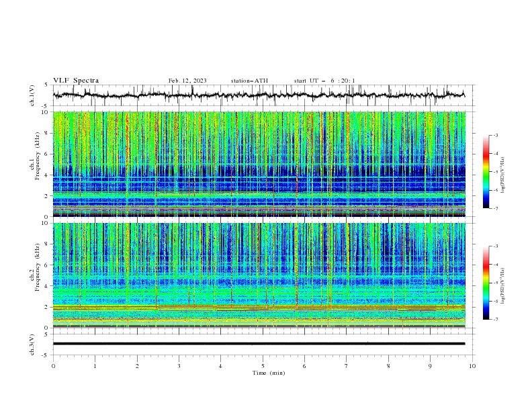The image size is (532, 411).
Task: Click the '-3' tick on ch.2 colorbar
Action: (x=496, y=246)
